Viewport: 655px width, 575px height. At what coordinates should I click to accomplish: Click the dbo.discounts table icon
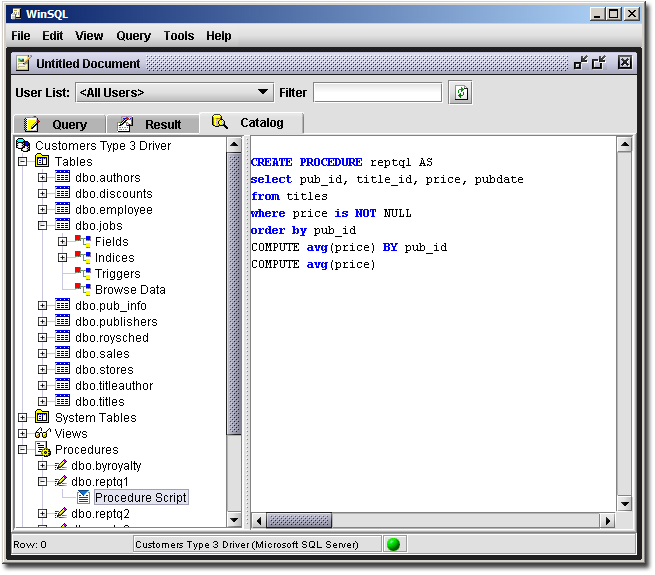click(x=62, y=193)
